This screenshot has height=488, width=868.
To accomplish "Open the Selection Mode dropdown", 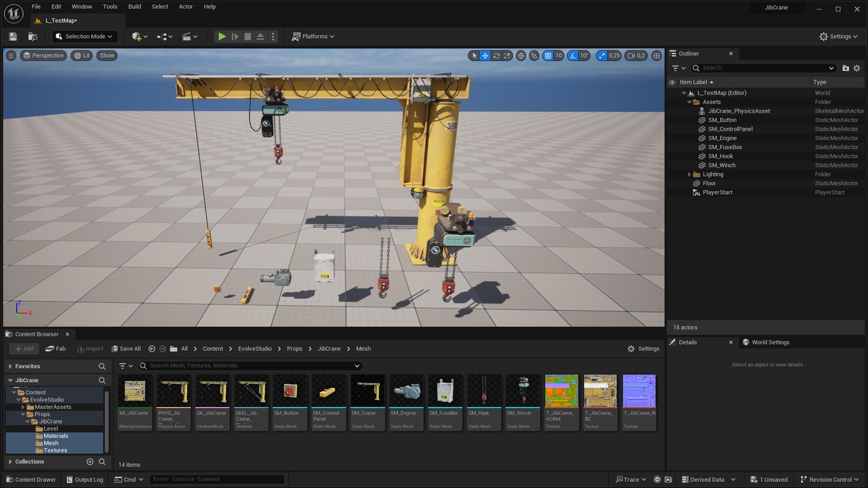I will [x=85, y=37].
